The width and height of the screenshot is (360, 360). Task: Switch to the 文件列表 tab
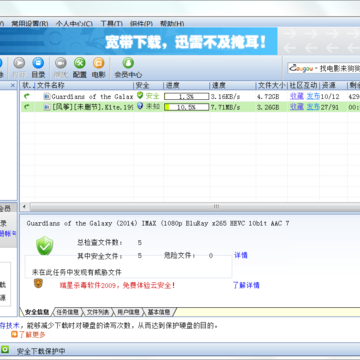tap(98, 312)
